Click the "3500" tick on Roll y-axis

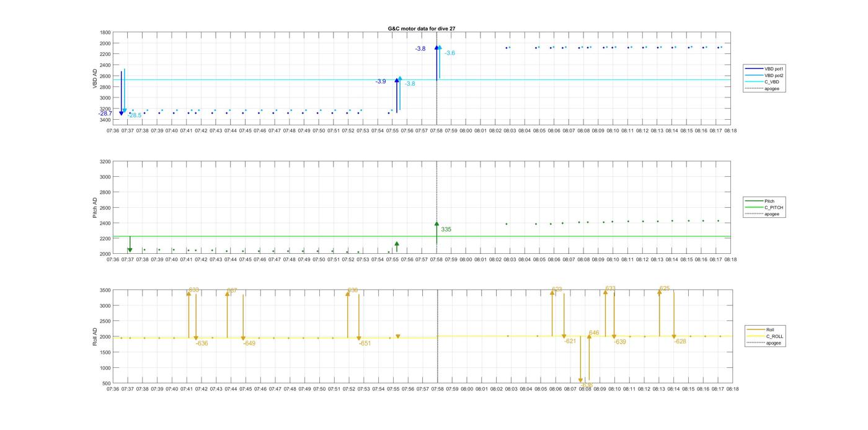click(x=105, y=290)
